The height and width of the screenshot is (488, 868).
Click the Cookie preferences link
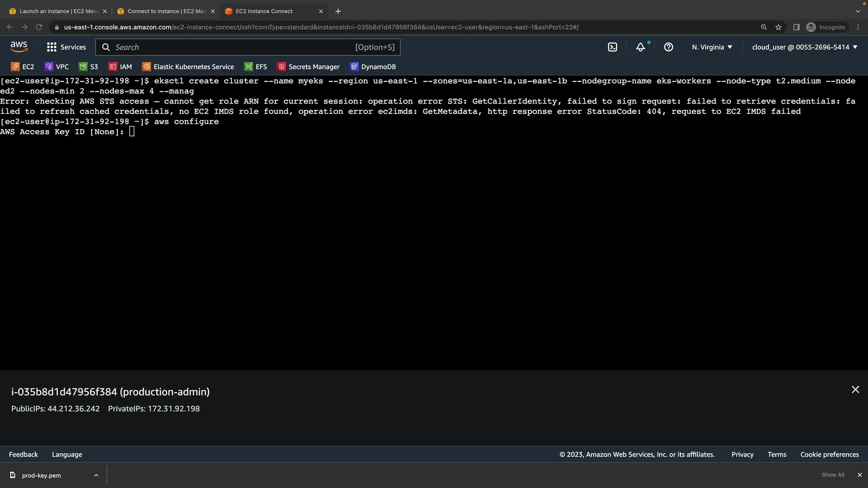(829, 455)
